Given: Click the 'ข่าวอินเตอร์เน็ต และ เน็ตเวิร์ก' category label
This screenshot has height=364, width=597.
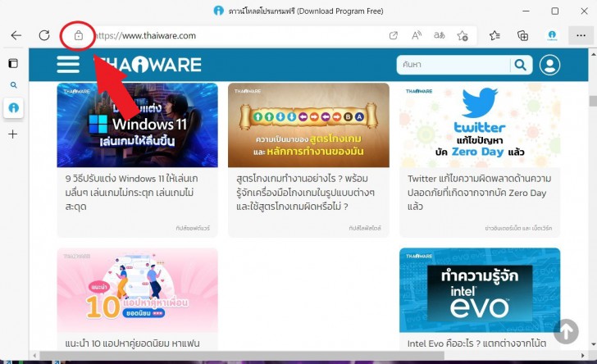Looking at the screenshot, I should coord(518,228).
